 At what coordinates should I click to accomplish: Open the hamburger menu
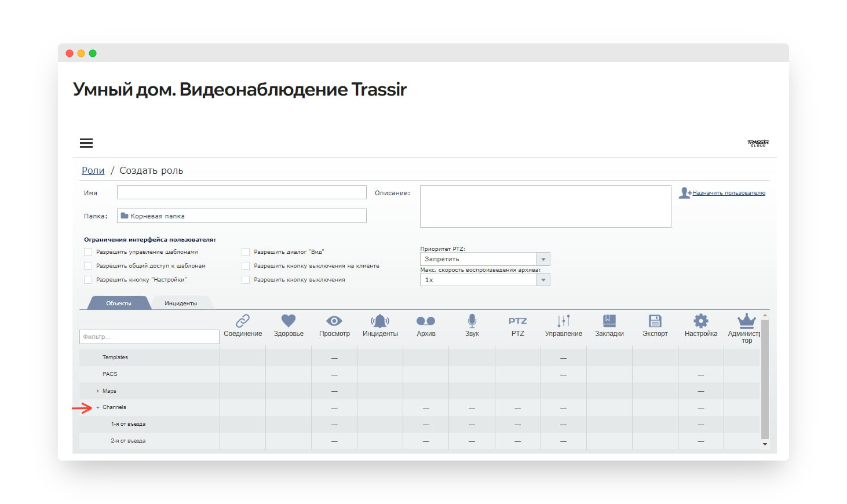pyautogui.click(x=86, y=143)
